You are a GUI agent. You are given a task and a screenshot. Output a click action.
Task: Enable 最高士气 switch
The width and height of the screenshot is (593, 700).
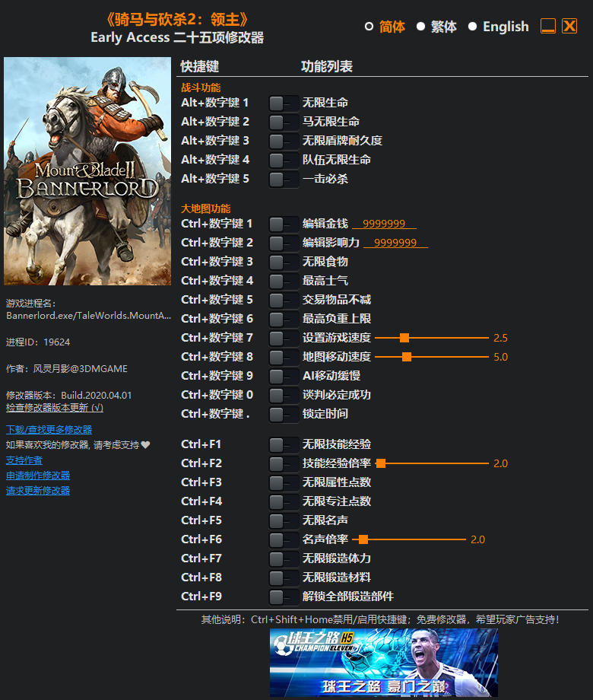(x=284, y=282)
